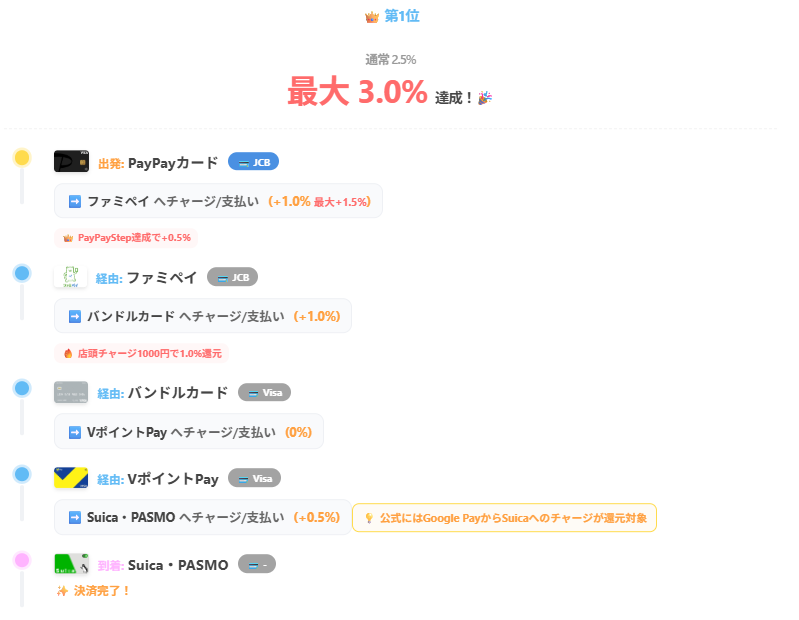Screen dimensions: 799x620
Task: Click the Google Pay Suica charge notice
Action: (504, 518)
